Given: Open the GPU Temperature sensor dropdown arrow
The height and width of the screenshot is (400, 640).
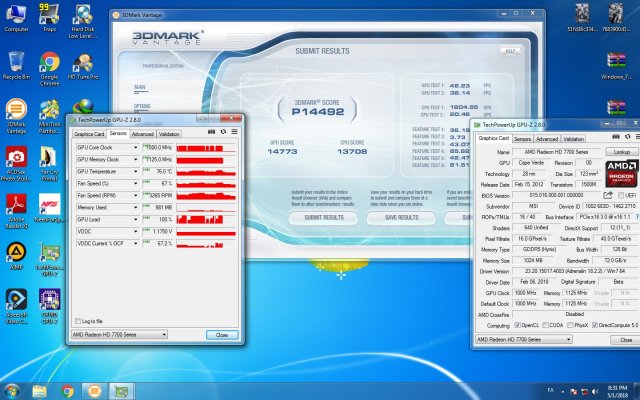Looking at the screenshot, I should coord(138,171).
